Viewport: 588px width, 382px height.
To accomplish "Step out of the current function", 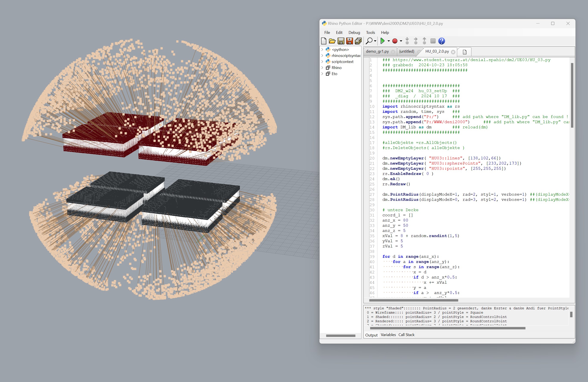I will coord(424,41).
